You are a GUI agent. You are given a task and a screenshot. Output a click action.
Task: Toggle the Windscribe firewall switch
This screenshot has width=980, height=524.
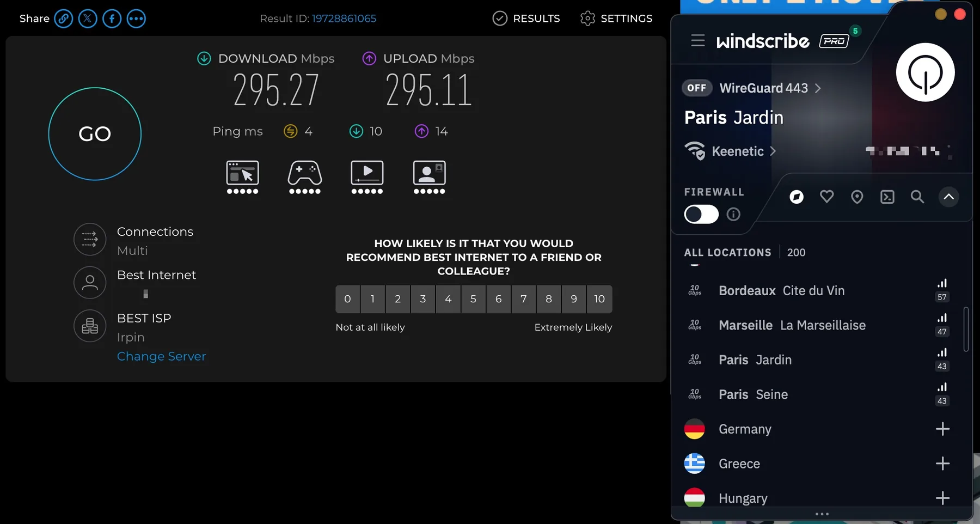[701, 214]
